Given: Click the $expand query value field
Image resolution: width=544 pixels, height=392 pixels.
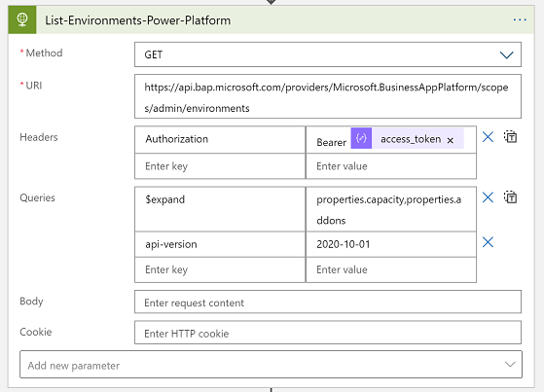Looking at the screenshot, I should (391, 209).
